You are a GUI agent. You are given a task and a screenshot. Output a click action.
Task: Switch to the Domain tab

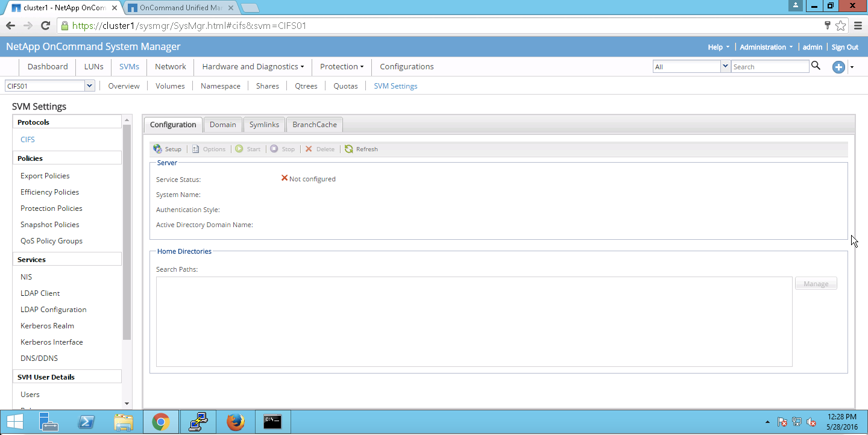pyautogui.click(x=222, y=125)
